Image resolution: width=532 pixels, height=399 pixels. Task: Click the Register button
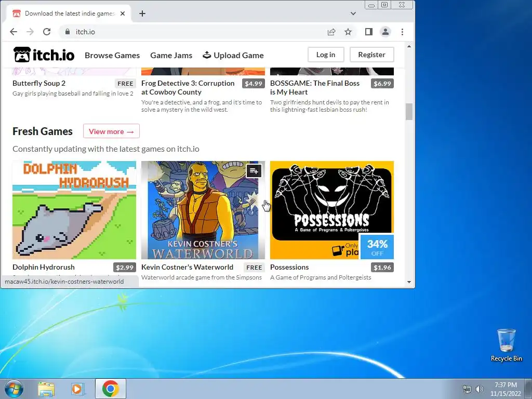click(371, 55)
